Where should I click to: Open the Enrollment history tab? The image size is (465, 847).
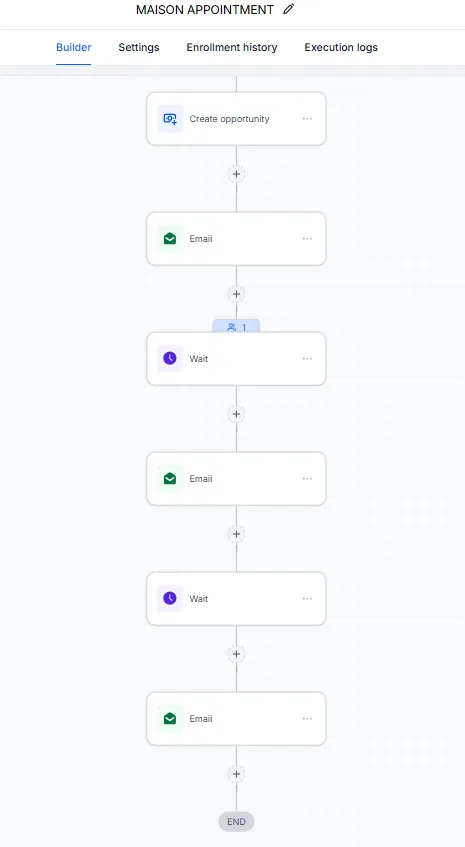tap(232, 48)
